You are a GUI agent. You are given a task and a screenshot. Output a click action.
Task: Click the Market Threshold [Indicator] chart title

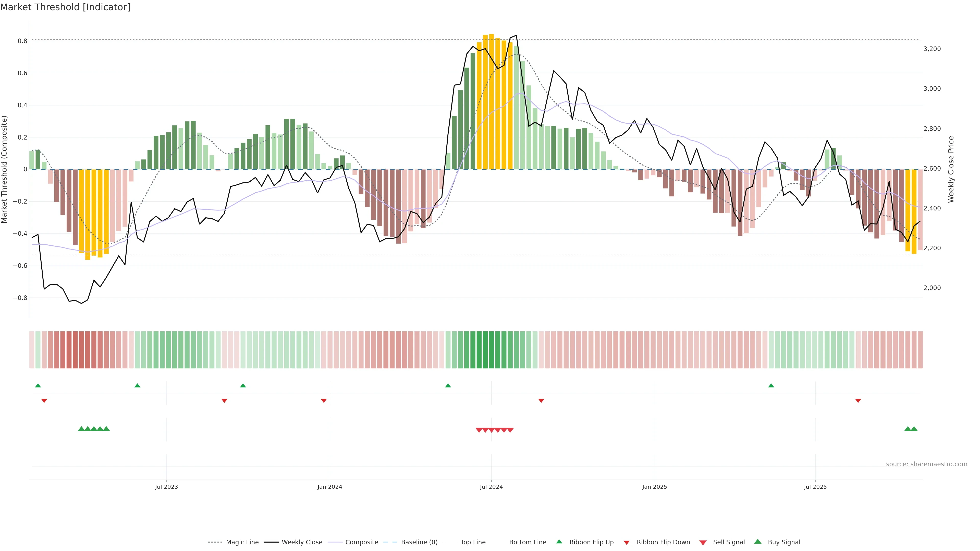tap(65, 7)
